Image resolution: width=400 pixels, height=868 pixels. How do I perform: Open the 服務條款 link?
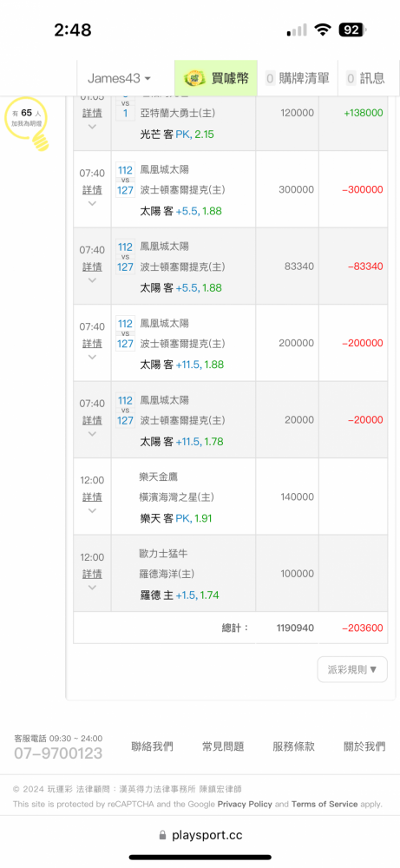click(x=294, y=746)
